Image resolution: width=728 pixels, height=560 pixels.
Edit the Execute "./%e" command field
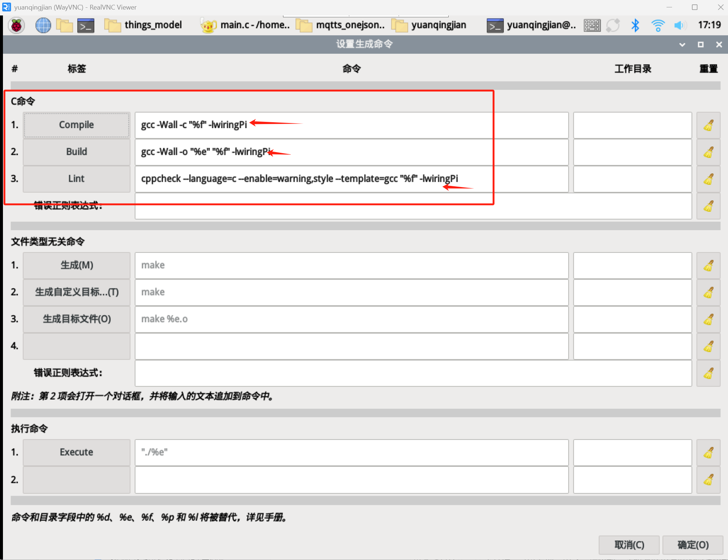[351, 452]
